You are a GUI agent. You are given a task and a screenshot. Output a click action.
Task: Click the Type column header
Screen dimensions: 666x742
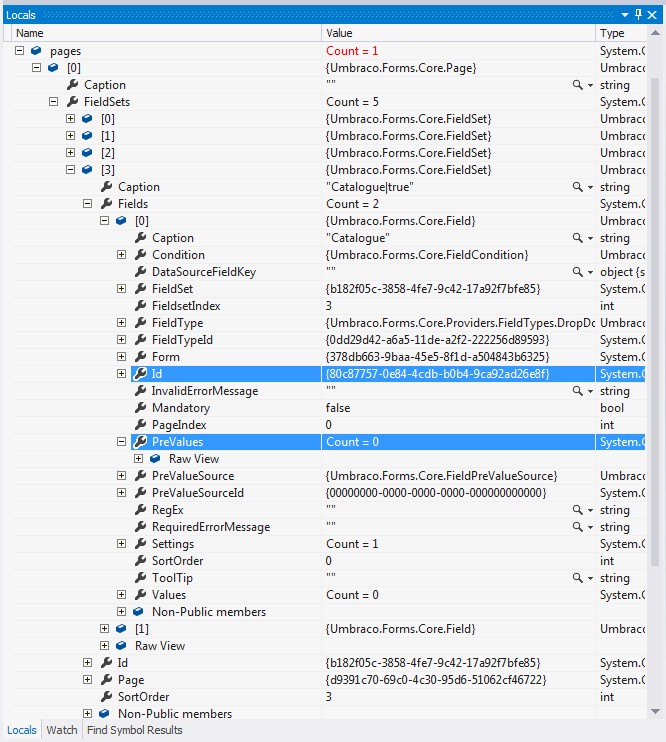click(x=621, y=33)
